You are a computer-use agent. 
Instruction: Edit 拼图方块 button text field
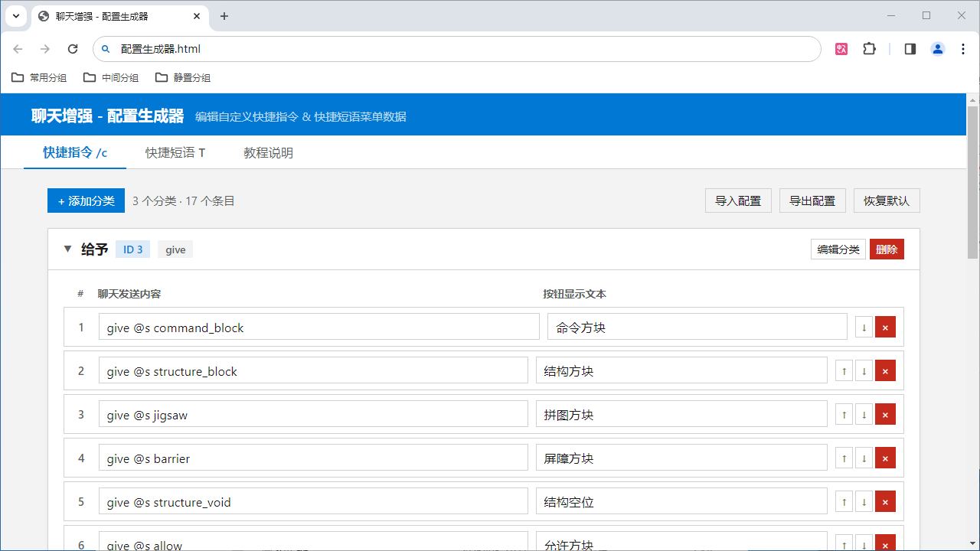[x=681, y=414]
